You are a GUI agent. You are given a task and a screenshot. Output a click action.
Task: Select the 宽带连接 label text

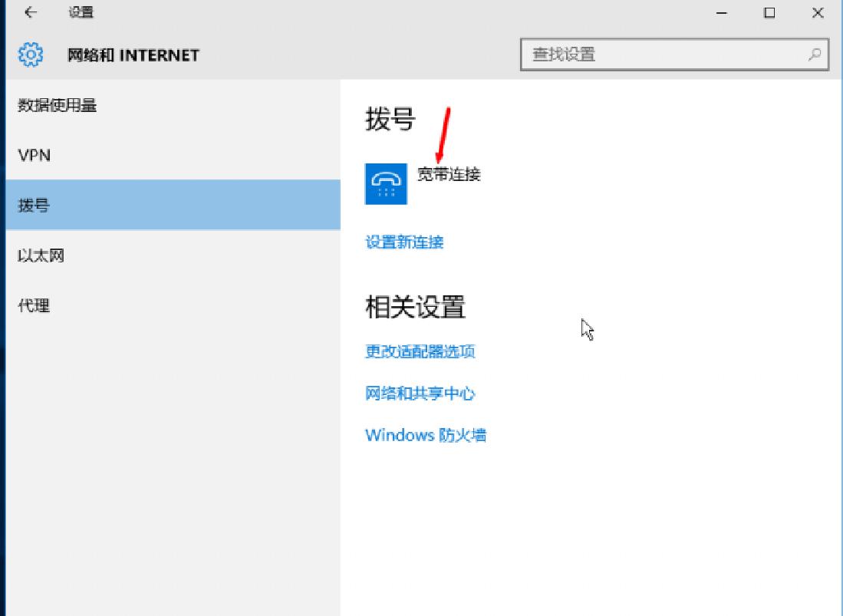(x=449, y=174)
